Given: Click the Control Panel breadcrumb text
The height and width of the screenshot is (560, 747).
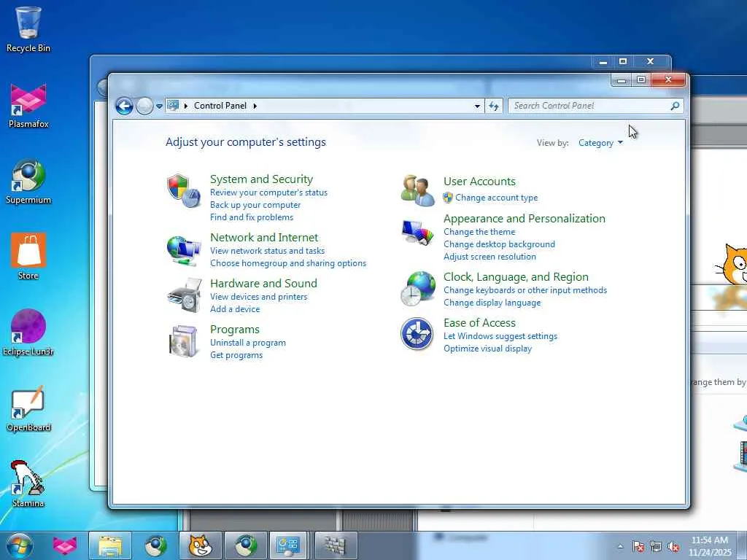Looking at the screenshot, I should click(x=220, y=106).
